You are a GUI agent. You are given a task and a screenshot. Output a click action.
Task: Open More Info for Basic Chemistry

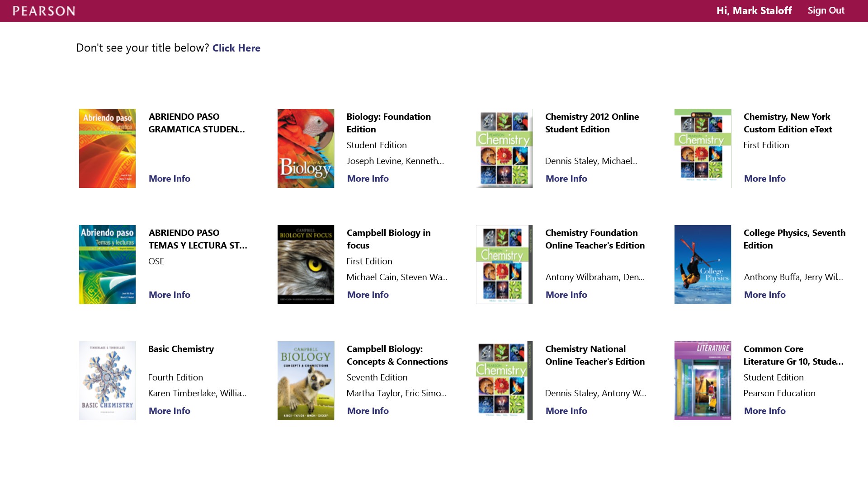point(169,411)
